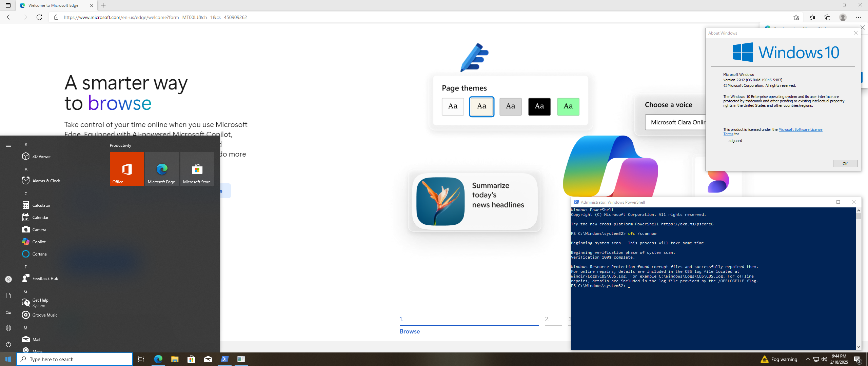Click the Edge back navigation arrow
The height and width of the screenshot is (366, 868).
click(x=9, y=17)
